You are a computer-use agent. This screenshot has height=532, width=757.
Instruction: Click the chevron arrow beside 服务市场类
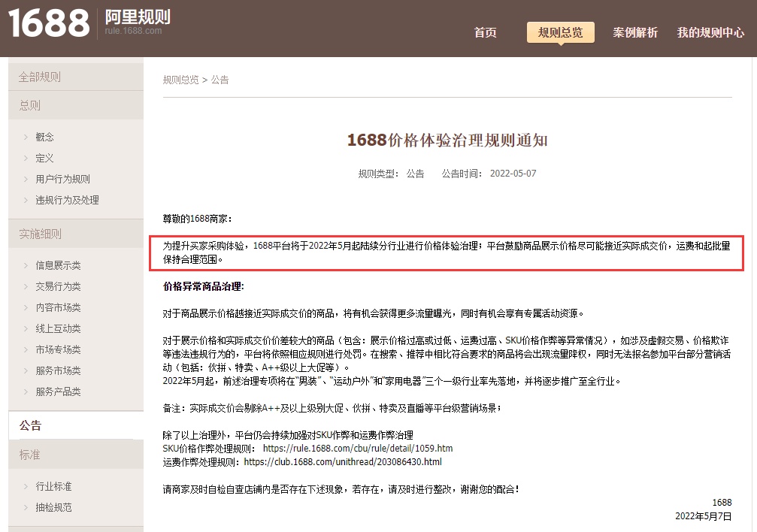click(x=26, y=370)
